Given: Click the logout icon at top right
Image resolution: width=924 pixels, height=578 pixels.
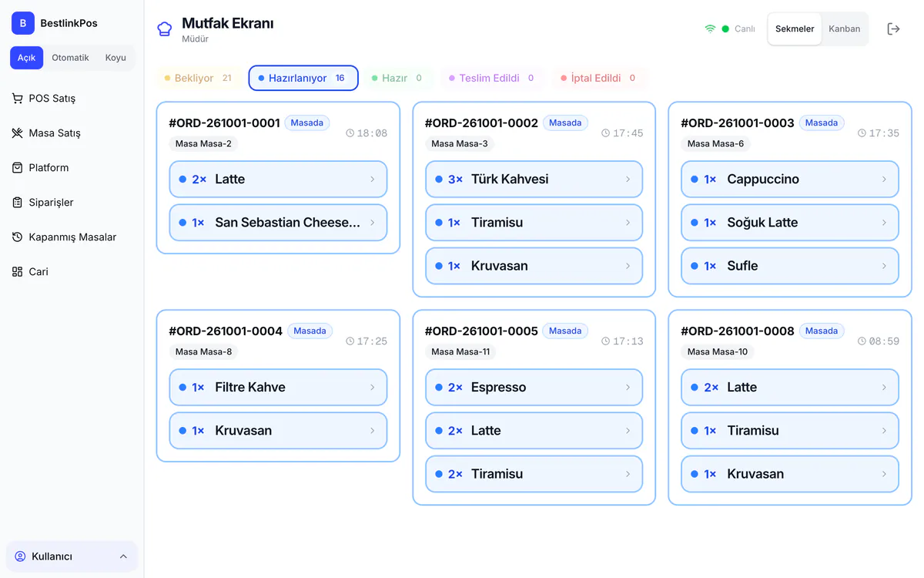Looking at the screenshot, I should pos(893,29).
